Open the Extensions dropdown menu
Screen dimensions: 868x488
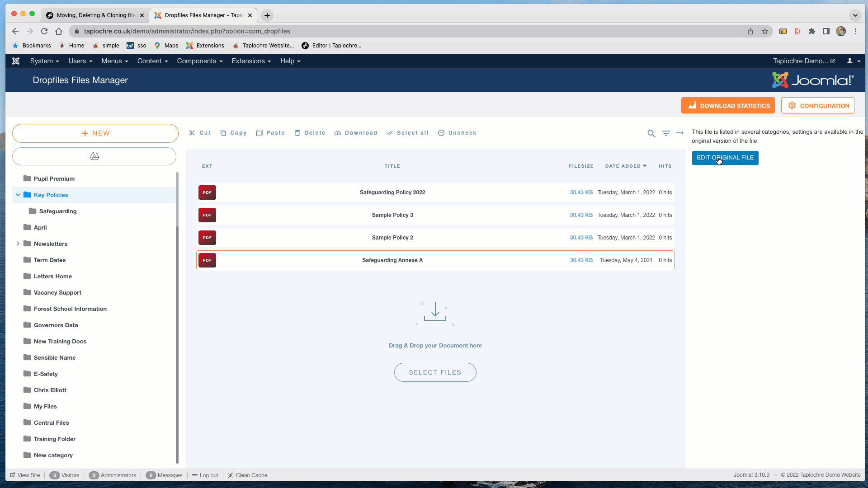251,61
